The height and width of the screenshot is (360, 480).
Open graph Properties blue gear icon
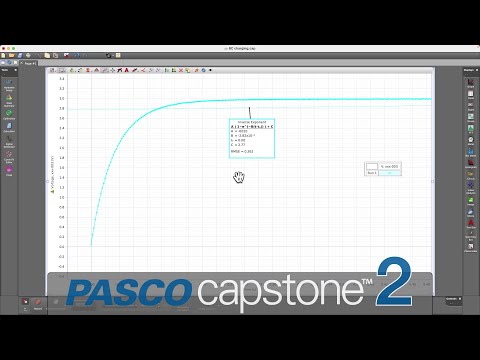pyautogui.click(x=203, y=70)
